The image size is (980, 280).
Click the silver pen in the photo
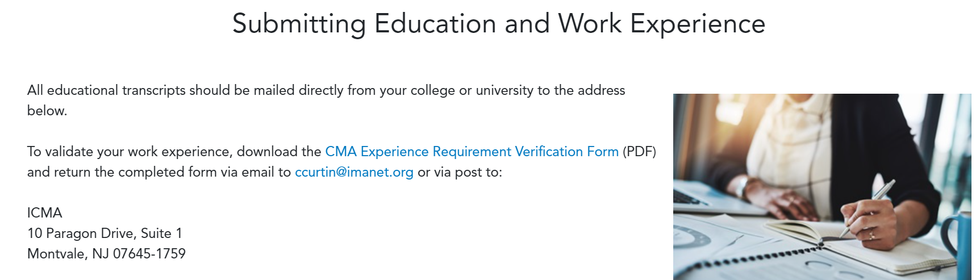pyautogui.click(x=866, y=208)
